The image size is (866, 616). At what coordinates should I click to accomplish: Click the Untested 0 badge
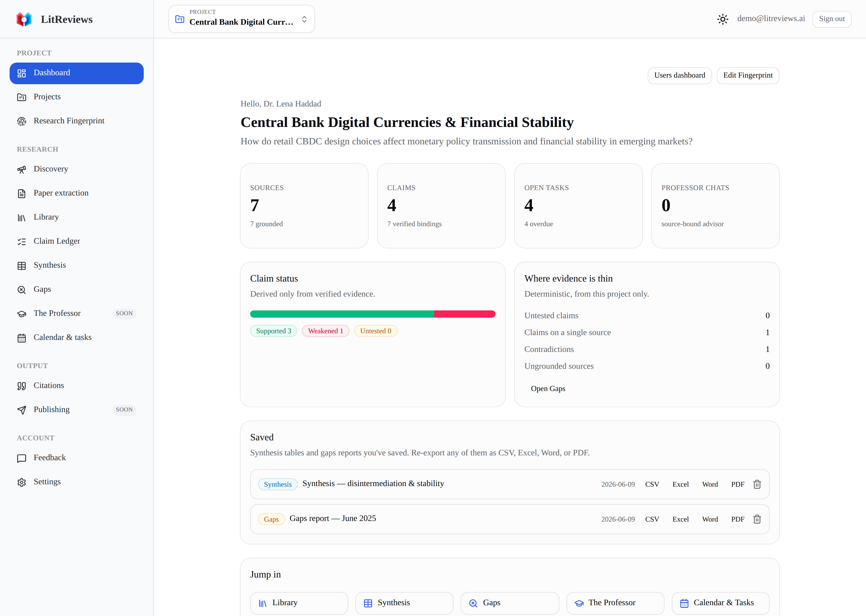click(375, 331)
